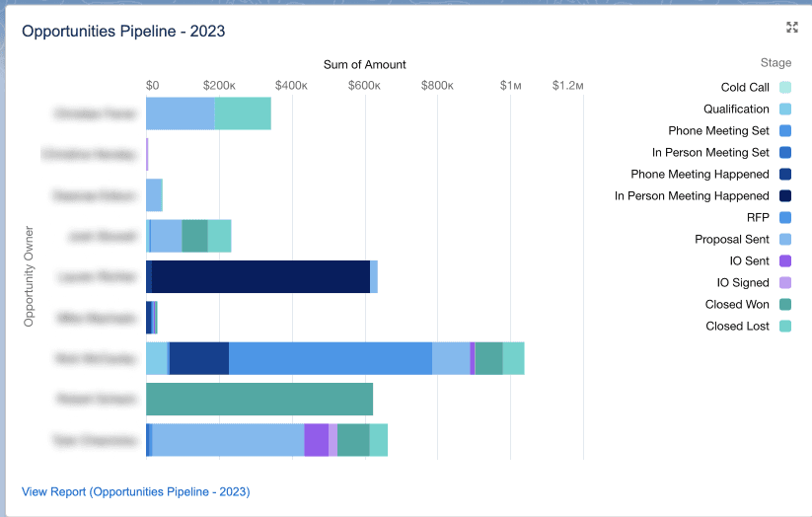
Task: Click the IO Signed legend swatch
Action: click(x=785, y=283)
